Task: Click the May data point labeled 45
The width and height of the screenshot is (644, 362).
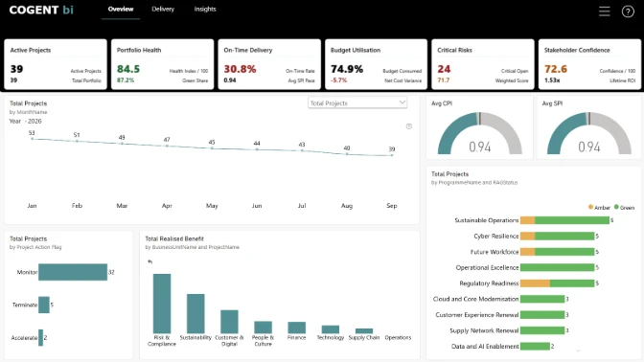Action: click(212, 147)
